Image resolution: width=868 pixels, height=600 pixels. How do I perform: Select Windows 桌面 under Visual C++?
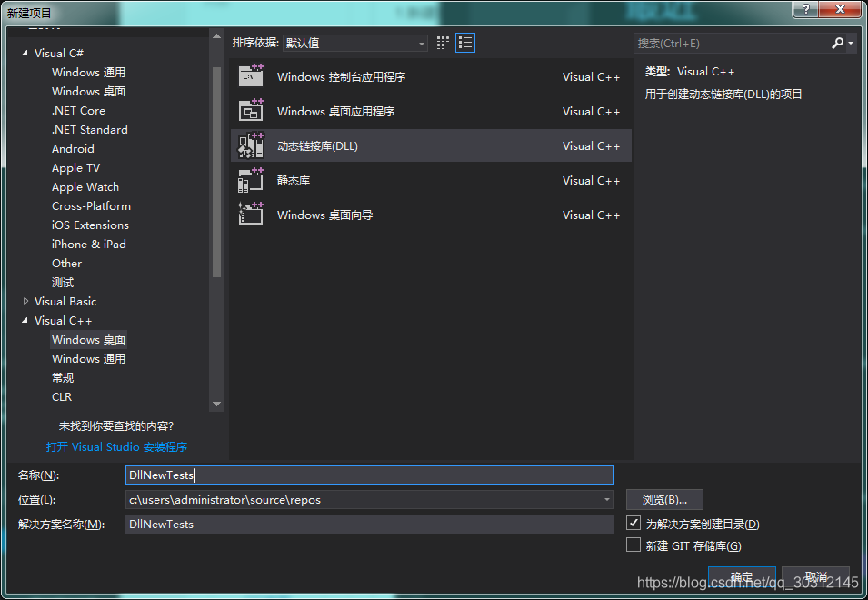pyautogui.click(x=88, y=339)
